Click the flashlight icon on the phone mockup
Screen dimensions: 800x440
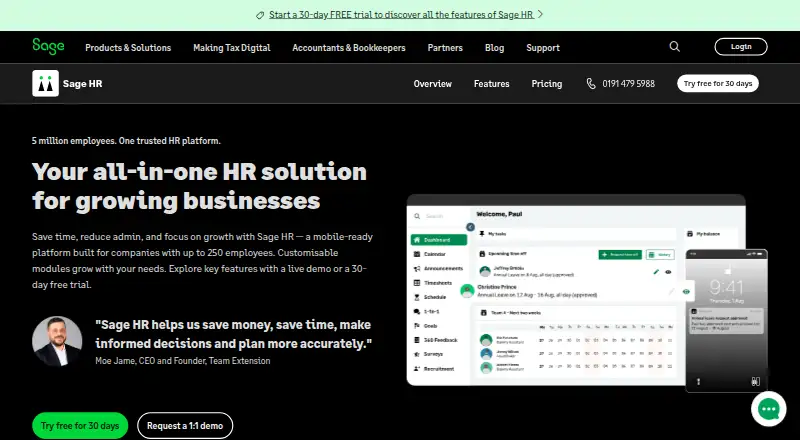coord(698,381)
